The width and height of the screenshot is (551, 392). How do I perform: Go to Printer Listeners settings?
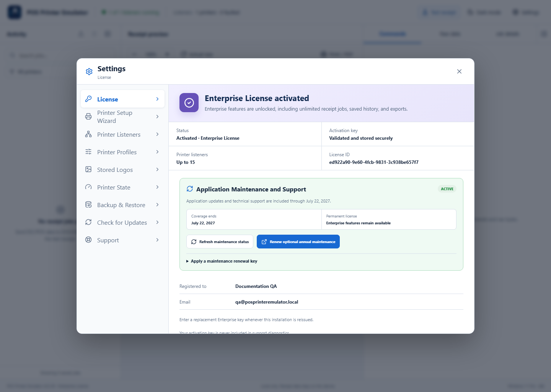click(x=122, y=134)
